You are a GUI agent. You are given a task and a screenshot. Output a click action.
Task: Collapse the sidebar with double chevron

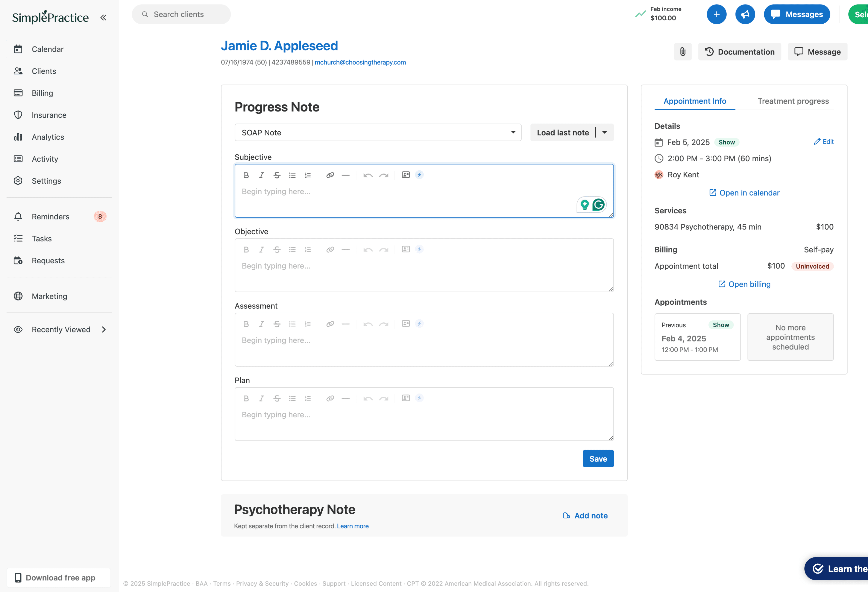103,17
